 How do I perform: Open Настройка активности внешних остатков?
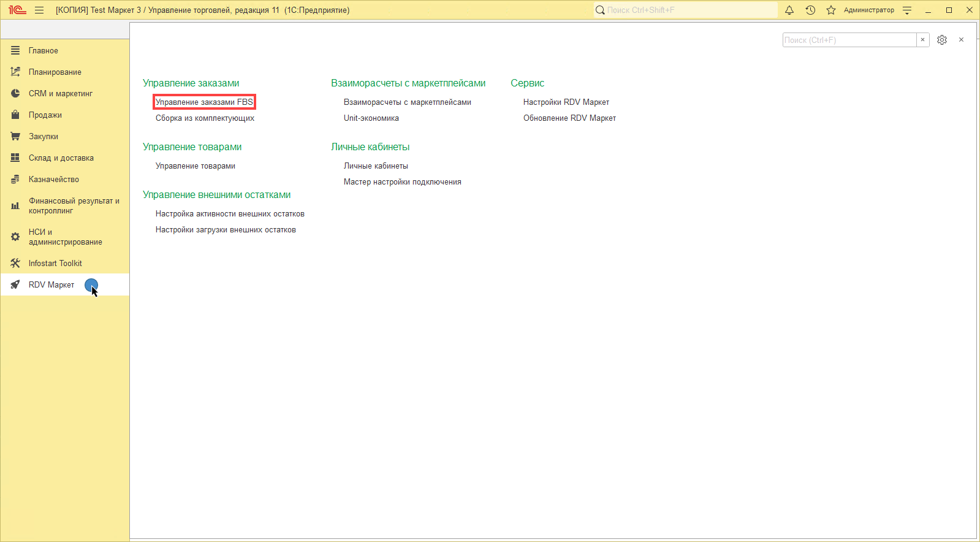(230, 213)
